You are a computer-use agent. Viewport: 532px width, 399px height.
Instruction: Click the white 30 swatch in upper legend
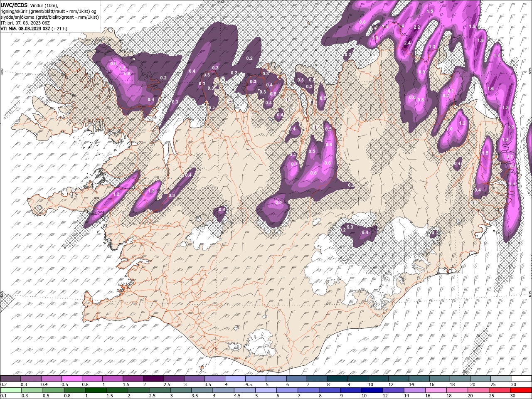point(521,379)
